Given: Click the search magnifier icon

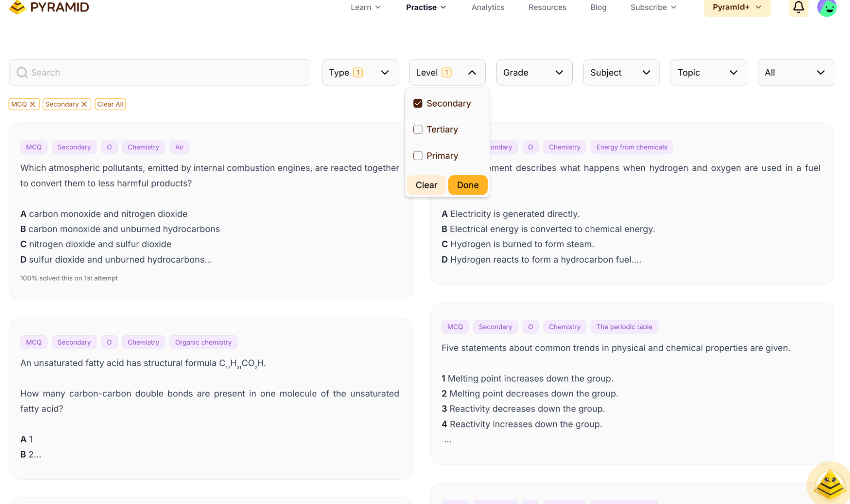Looking at the screenshot, I should pyautogui.click(x=22, y=73).
